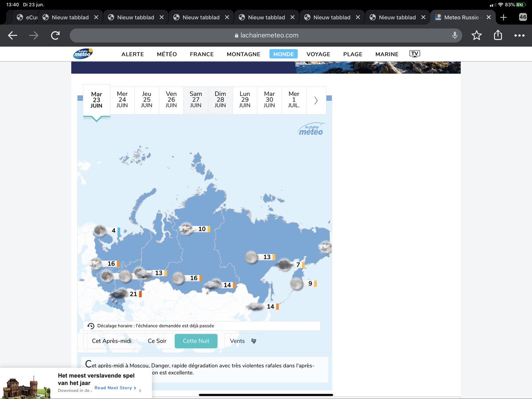The width and height of the screenshot is (532, 399).
Task: Click the yellow bar beside 9 degrees
Action: point(315,284)
